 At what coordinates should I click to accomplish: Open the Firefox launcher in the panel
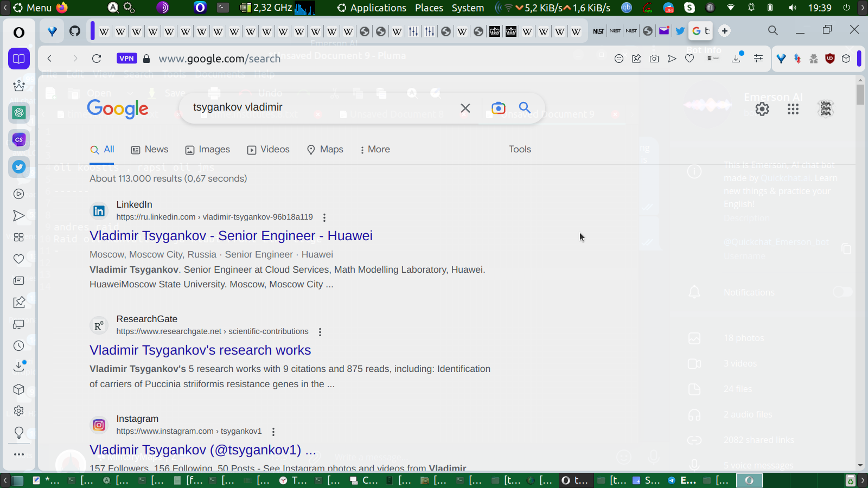coord(62,8)
